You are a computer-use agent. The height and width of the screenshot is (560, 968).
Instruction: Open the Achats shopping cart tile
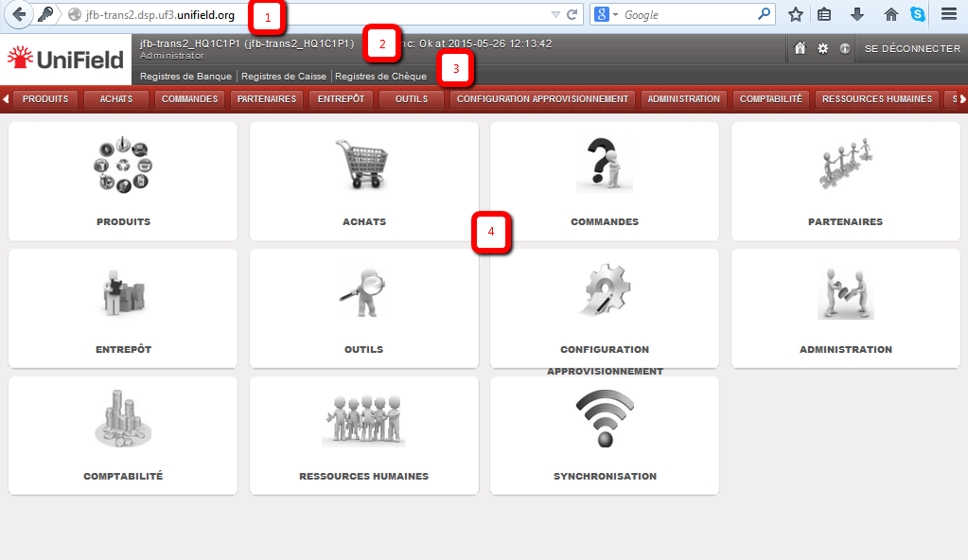tap(363, 181)
